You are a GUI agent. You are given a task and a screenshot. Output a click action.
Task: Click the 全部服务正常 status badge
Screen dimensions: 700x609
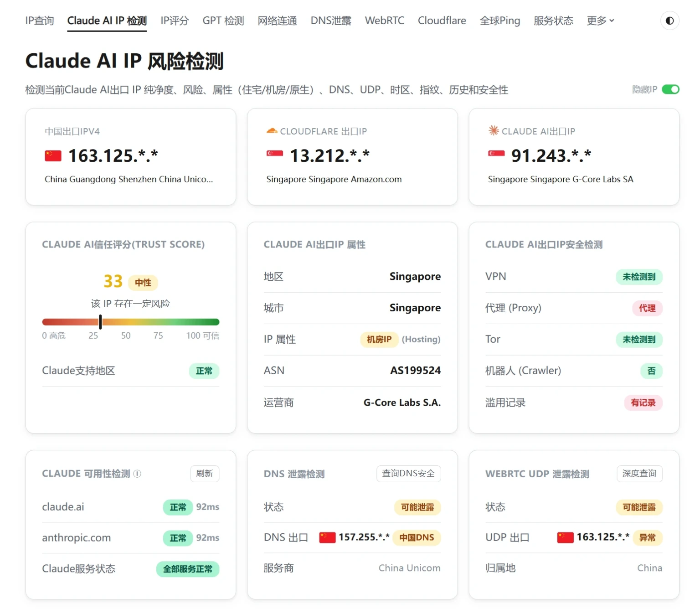pyautogui.click(x=188, y=569)
